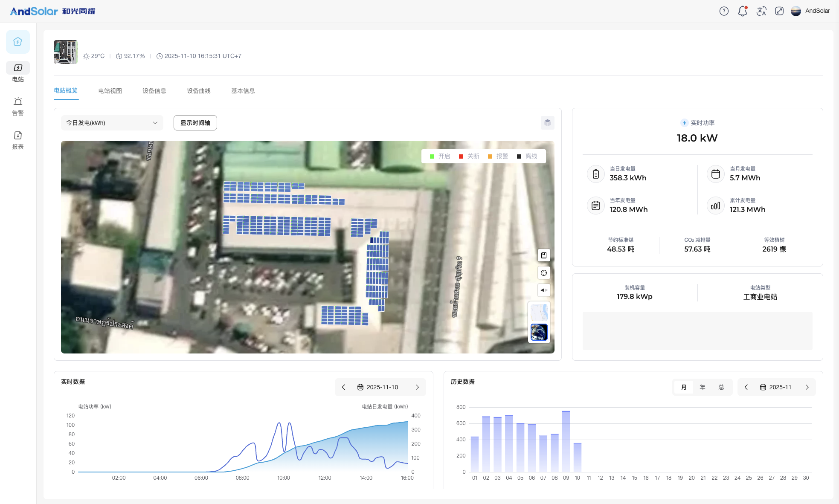Image resolution: width=839 pixels, height=504 pixels.
Task: Switch to standard street map view
Action: tap(539, 313)
